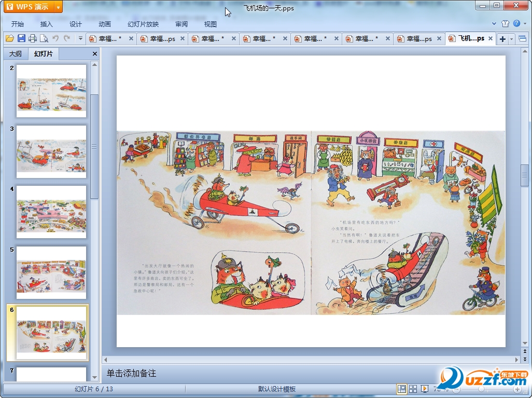Click the horizontal scroll left arrow

point(105,360)
